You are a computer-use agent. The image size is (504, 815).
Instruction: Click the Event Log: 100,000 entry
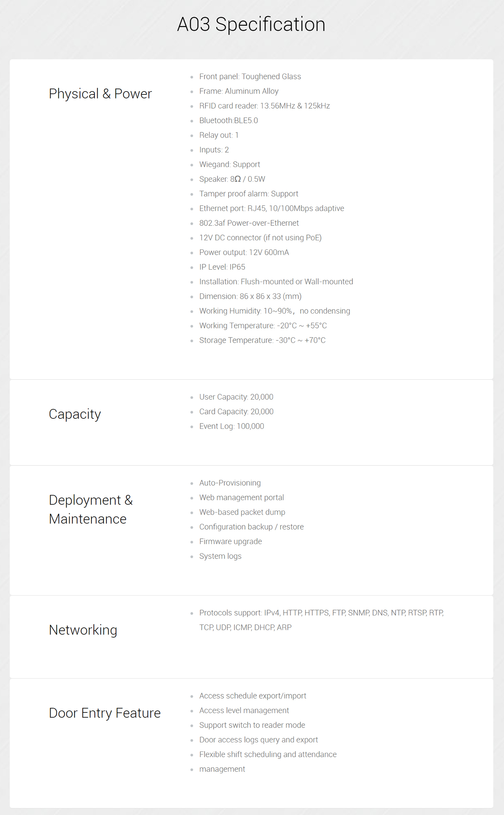(x=232, y=426)
